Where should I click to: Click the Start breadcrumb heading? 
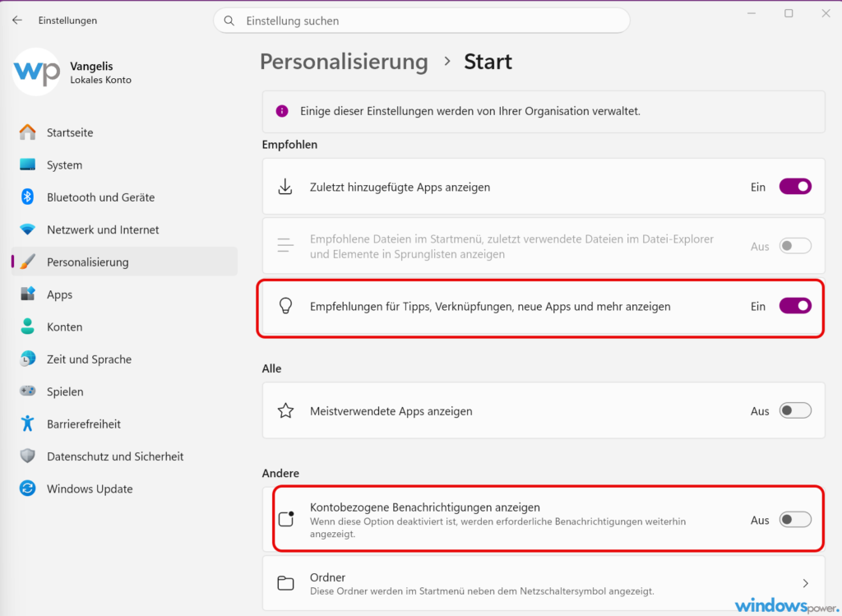coord(488,62)
